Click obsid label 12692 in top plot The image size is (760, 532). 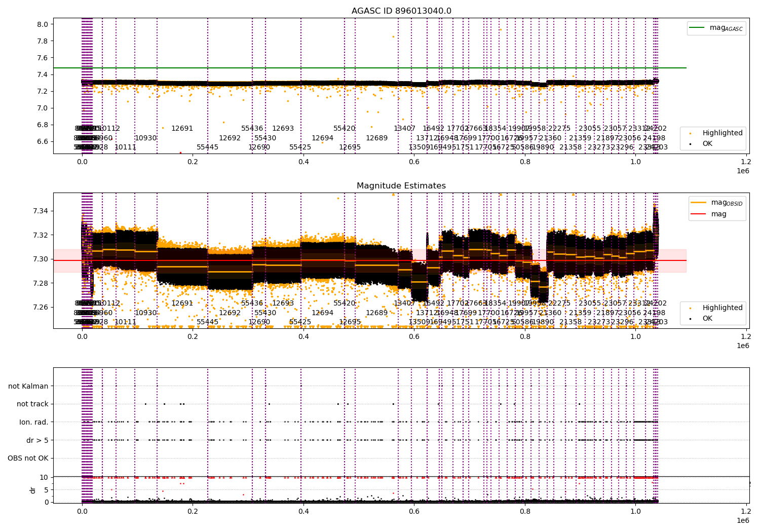point(230,138)
